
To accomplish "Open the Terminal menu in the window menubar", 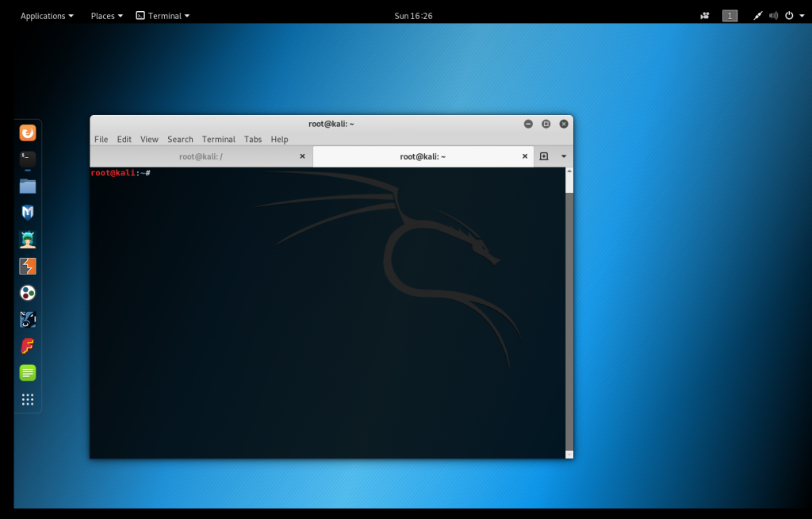I will click(x=219, y=139).
